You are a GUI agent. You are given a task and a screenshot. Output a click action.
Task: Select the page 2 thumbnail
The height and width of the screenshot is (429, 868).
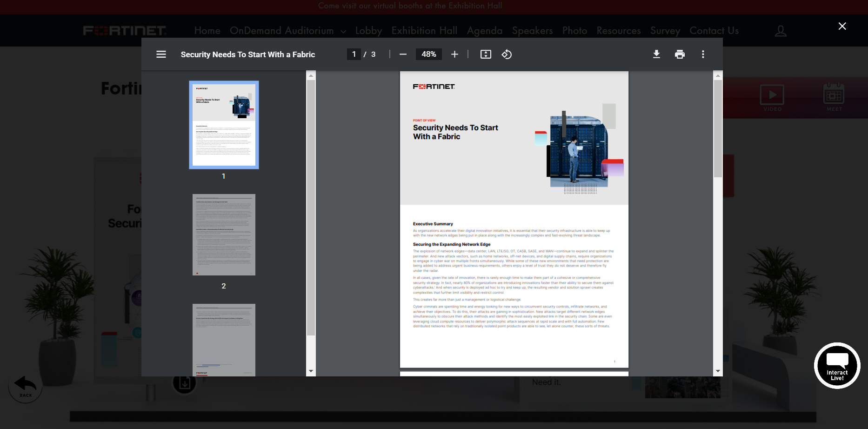pyautogui.click(x=224, y=235)
